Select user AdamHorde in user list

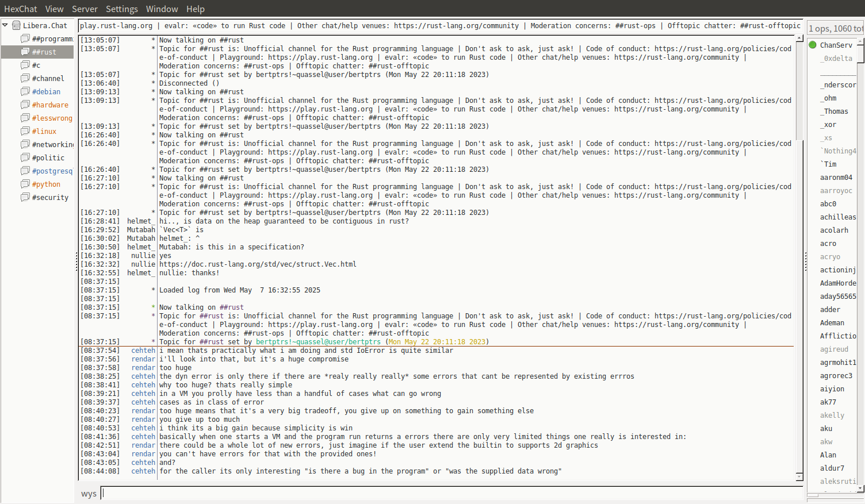point(838,283)
